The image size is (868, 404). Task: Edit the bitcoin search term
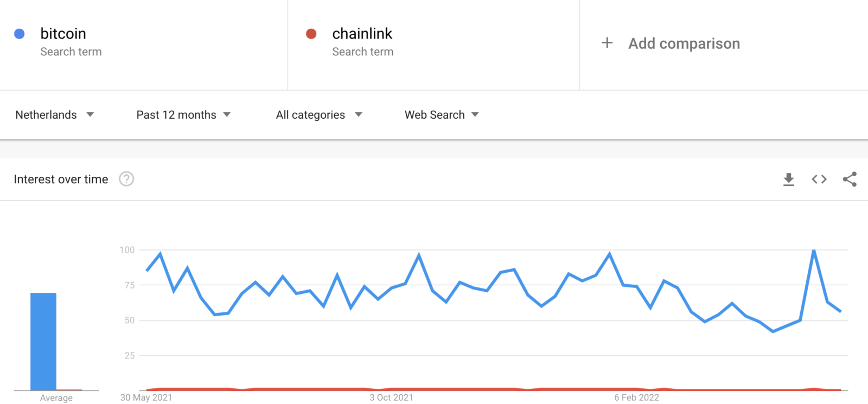(63, 34)
